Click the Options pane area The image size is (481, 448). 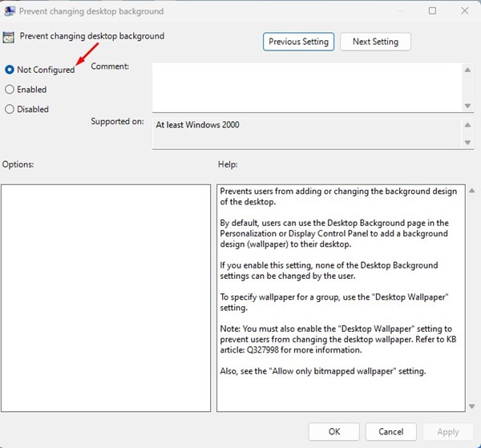click(106, 298)
